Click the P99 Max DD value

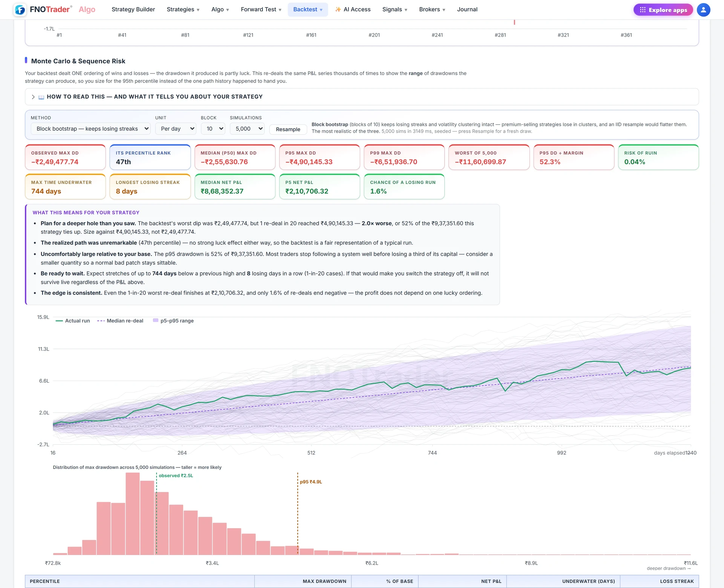coord(394,162)
